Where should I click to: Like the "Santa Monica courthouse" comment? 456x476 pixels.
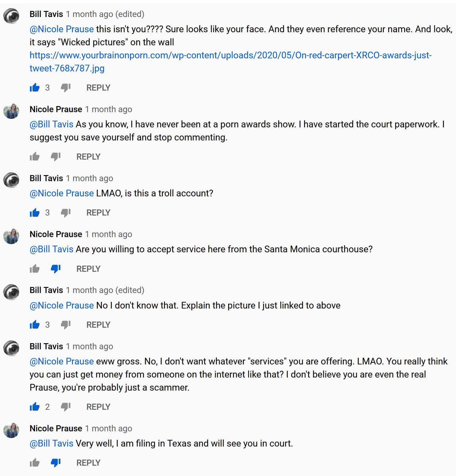click(x=35, y=269)
